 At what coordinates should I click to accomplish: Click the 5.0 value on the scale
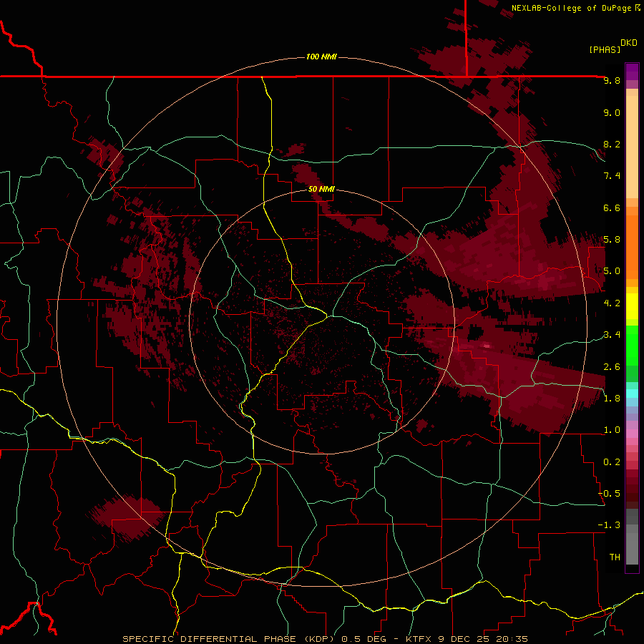coord(612,271)
